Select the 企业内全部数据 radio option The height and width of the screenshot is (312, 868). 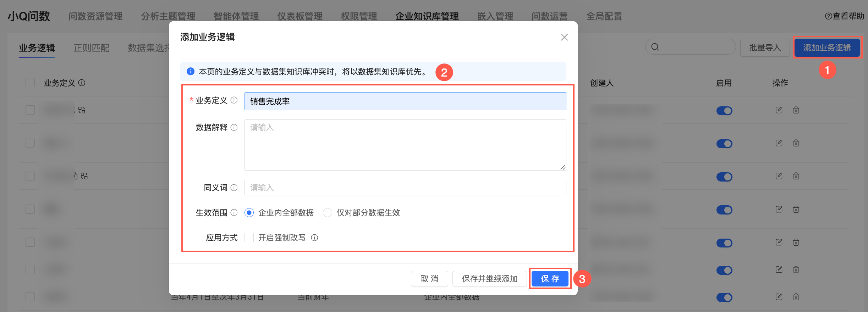click(249, 213)
